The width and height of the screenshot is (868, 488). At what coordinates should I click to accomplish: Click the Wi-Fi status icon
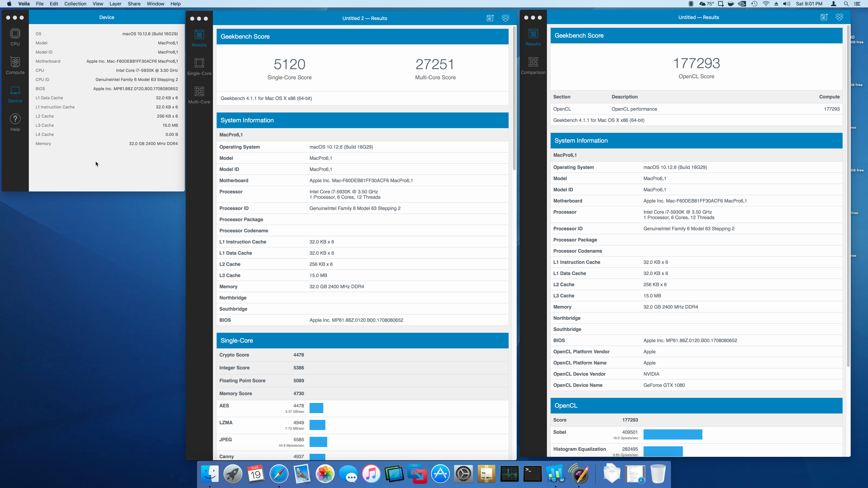[x=766, y=4]
